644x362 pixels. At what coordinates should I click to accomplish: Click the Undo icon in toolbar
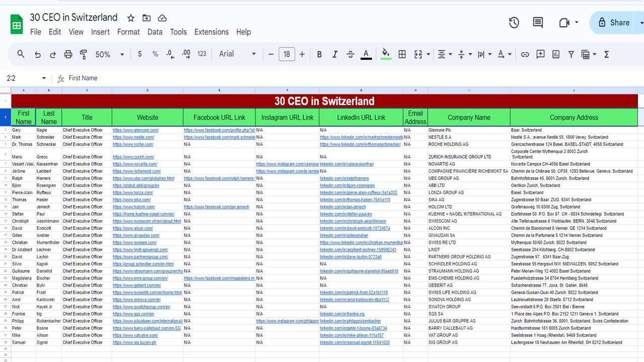[x=38, y=54]
